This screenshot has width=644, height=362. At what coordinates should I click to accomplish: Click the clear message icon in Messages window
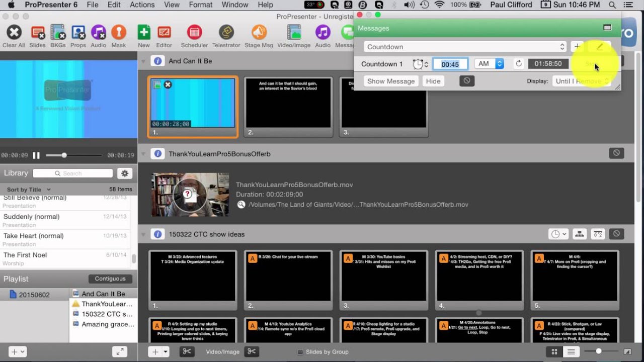(x=467, y=81)
